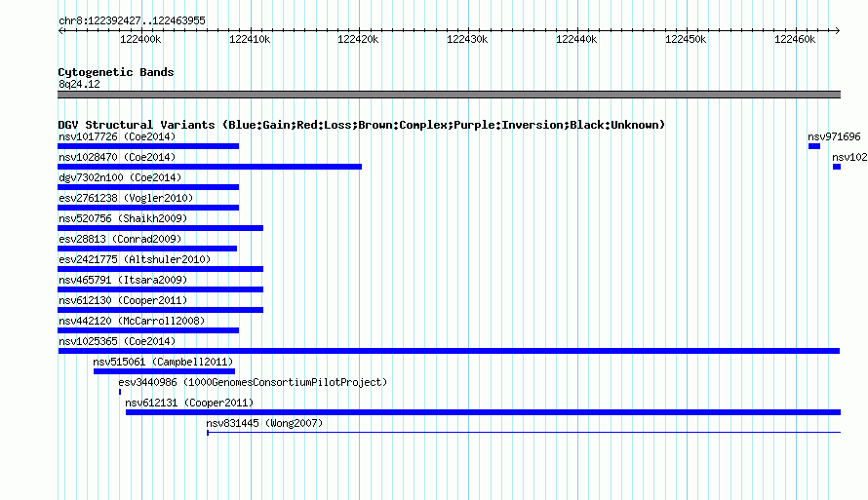Click the DGV Structural Variants track title
868x500 pixels.
pyautogui.click(x=361, y=125)
